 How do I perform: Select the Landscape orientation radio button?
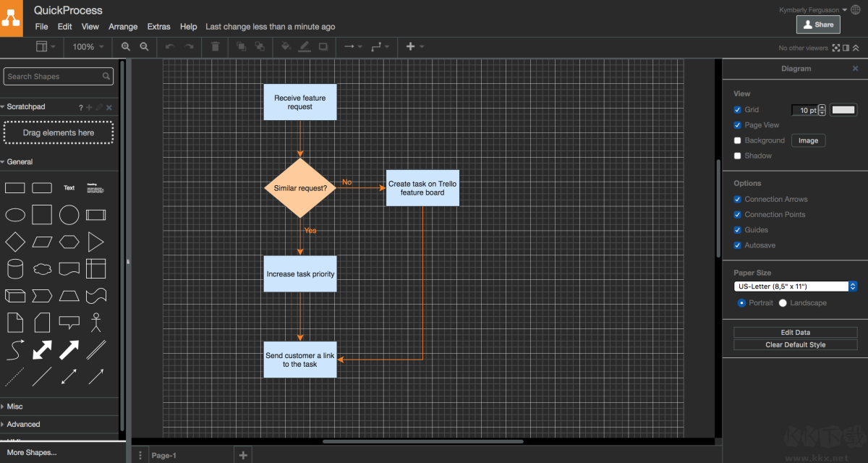[x=783, y=303]
